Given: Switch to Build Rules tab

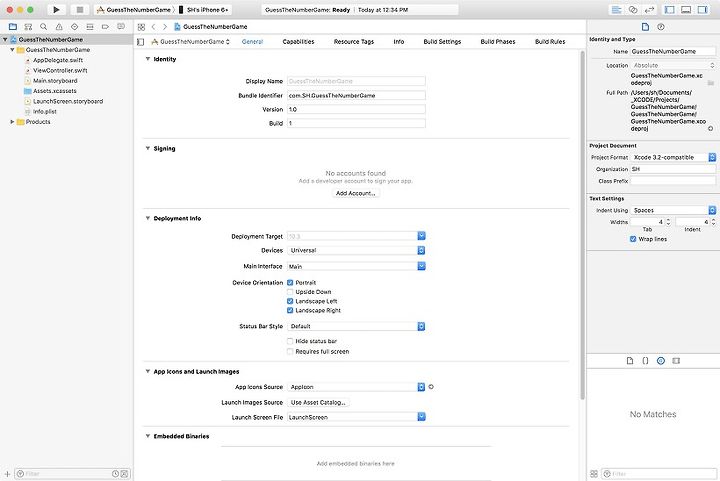Looking at the screenshot, I should click(x=550, y=42).
